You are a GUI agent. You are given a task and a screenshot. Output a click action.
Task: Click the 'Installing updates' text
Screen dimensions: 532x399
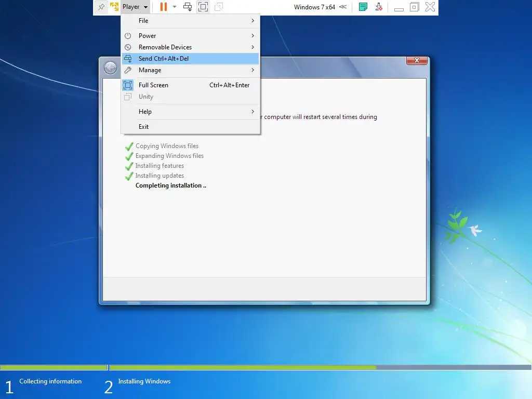coord(159,176)
